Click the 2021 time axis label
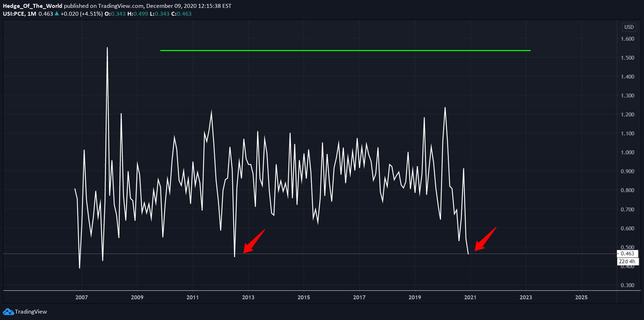 (470, 297)
